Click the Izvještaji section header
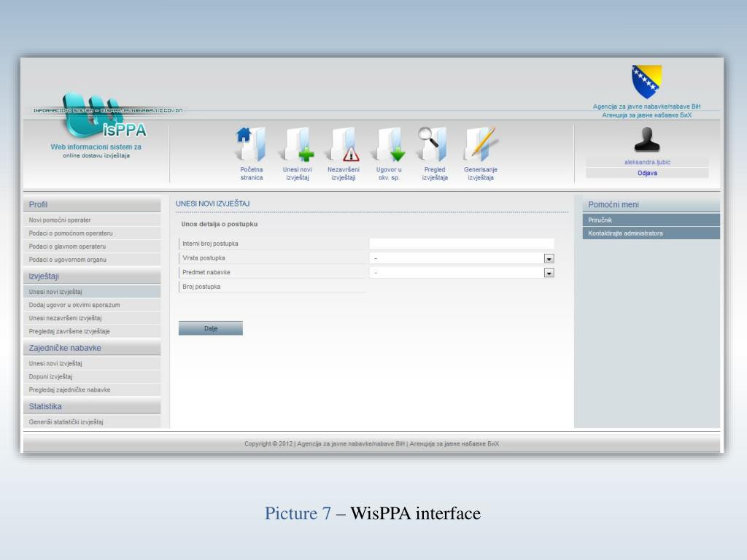The image size is (747, 560). coord(92,276)
